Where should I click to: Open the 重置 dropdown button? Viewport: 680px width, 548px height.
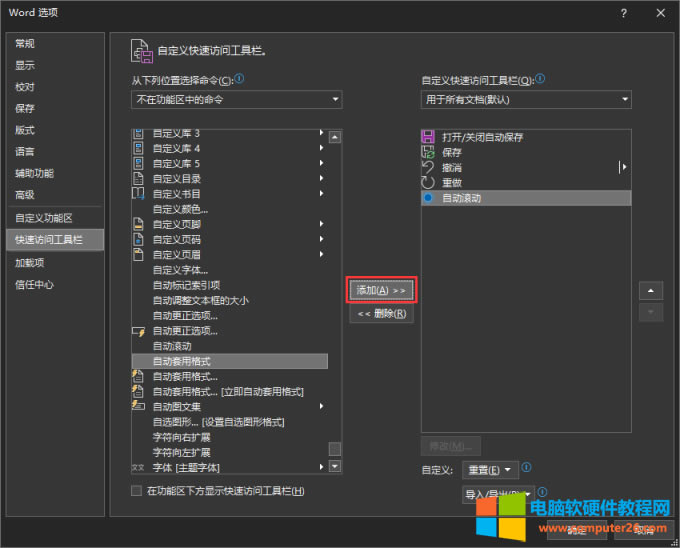point(490,469)
